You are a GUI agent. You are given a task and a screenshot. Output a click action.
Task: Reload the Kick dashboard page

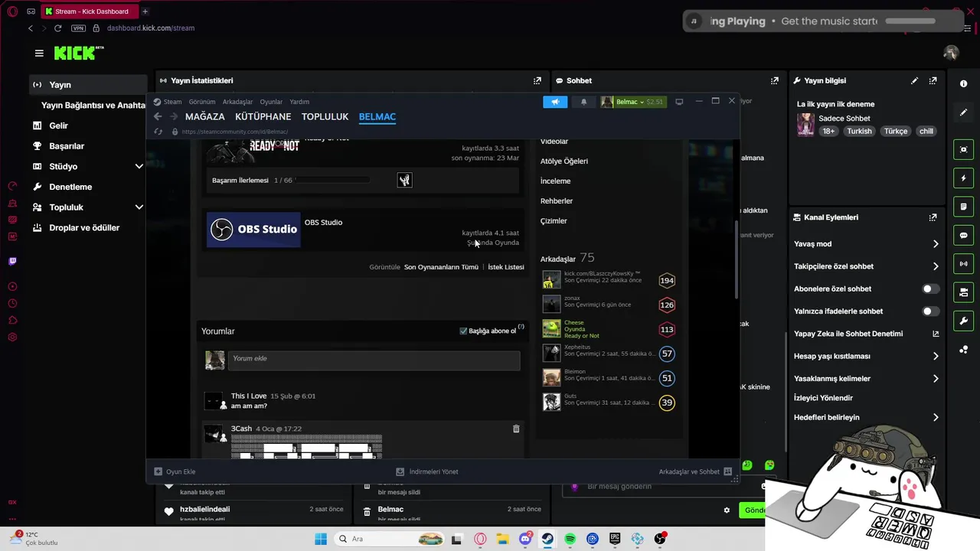click(x=57, y=28)
